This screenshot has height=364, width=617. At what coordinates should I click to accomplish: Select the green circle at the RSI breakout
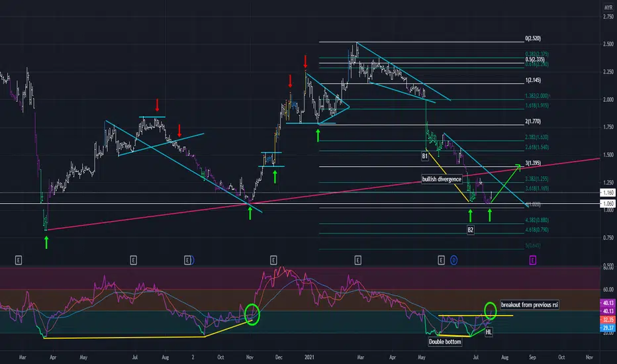491,310
